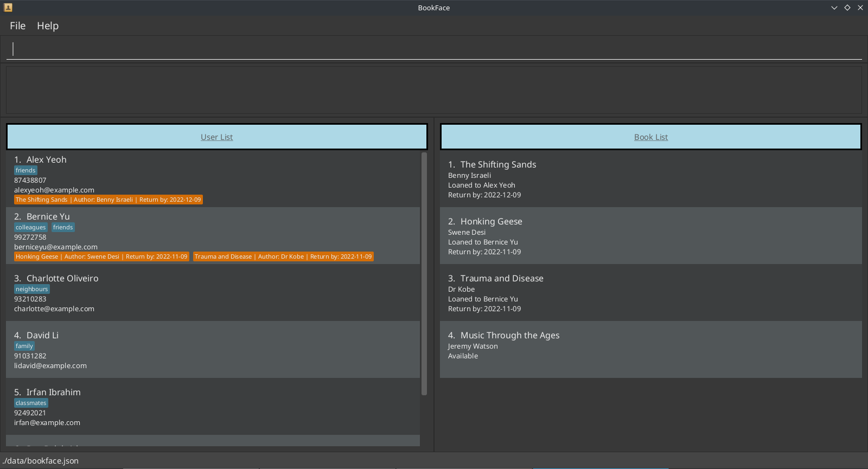Click Loaned to Bernice Yu under Trauma and Disease
The height and width of the screenshot is (469, 868).
pos(483,299)
